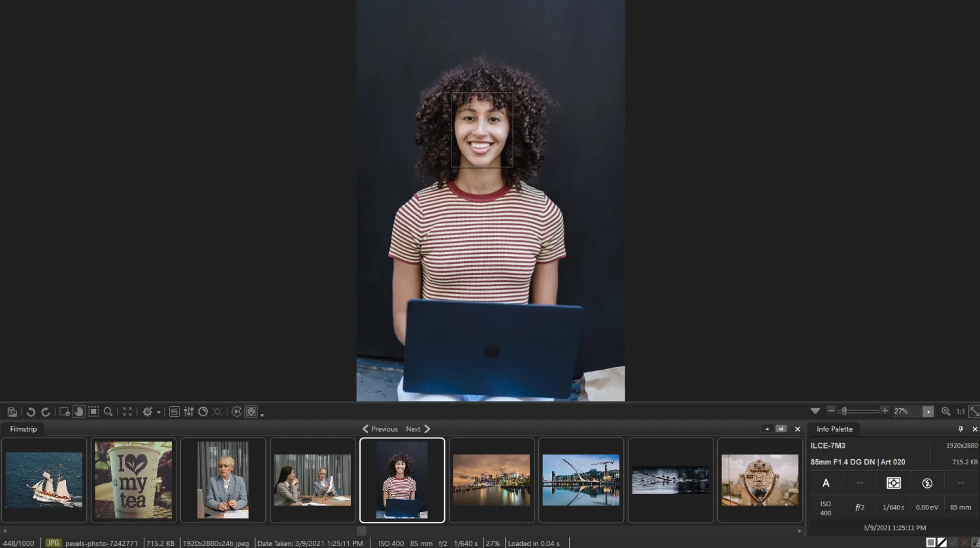
Task: Close the Info Palette panel
Action: [975, 429]
